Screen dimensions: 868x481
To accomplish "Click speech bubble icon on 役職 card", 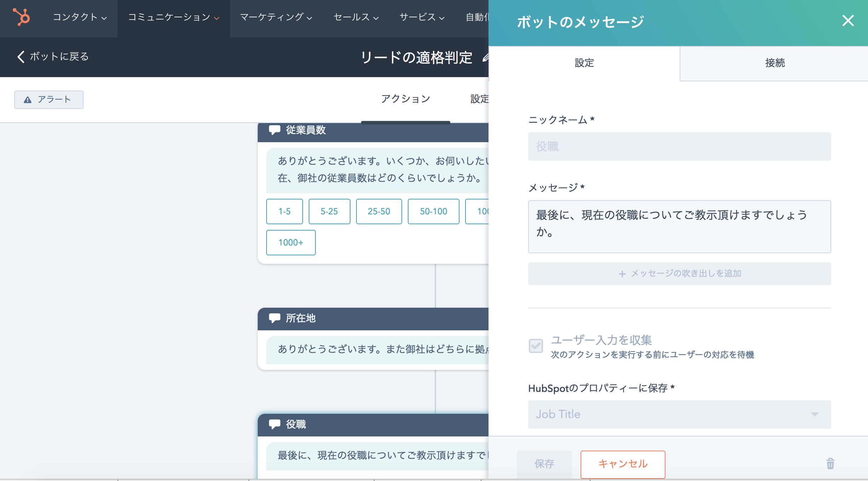I will (275, 424).
